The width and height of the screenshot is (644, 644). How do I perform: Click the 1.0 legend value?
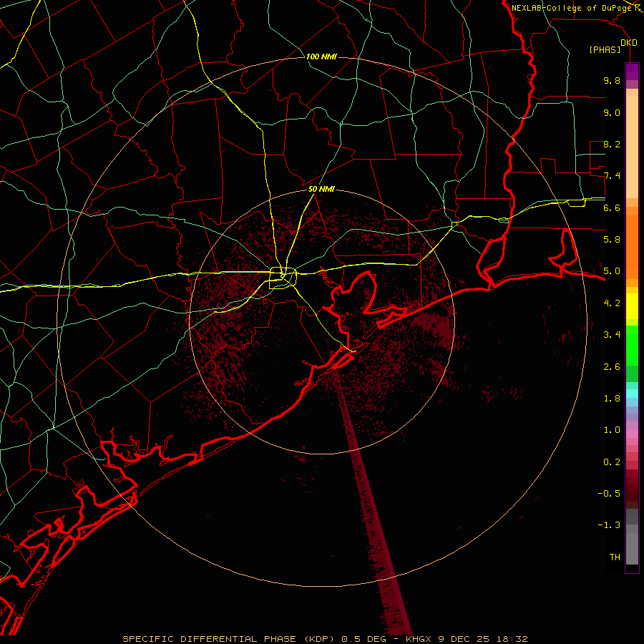pyautogui.click(x=612, y=430)
